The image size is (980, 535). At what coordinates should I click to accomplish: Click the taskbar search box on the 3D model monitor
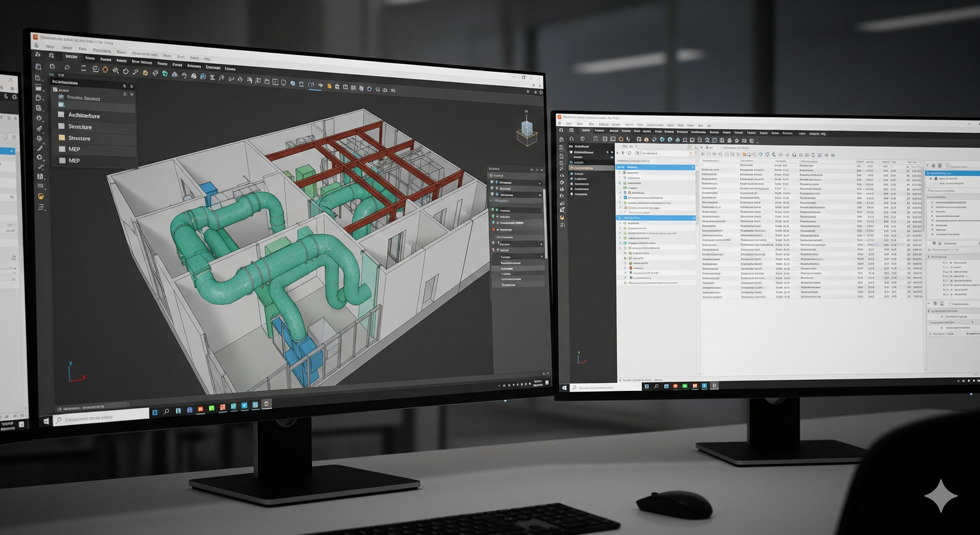click(100, 418)
